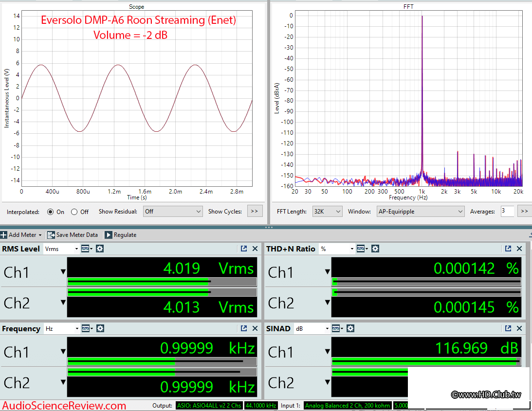Image resolution: width=532 pixels, height=411 pixels.
Task: Click the 4.019 Vrms reading
Action: [x=208, y=268]
